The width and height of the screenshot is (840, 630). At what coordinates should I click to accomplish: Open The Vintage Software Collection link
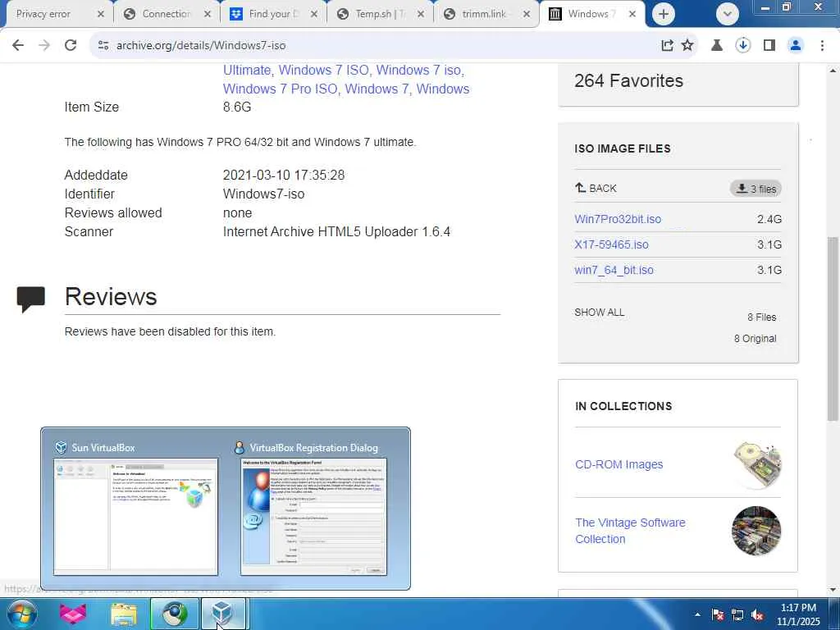(630, 531)
